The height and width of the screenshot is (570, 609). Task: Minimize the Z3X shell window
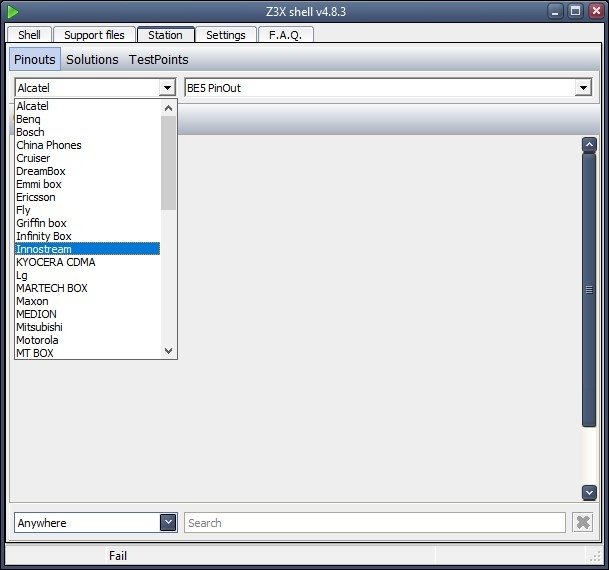555,11
